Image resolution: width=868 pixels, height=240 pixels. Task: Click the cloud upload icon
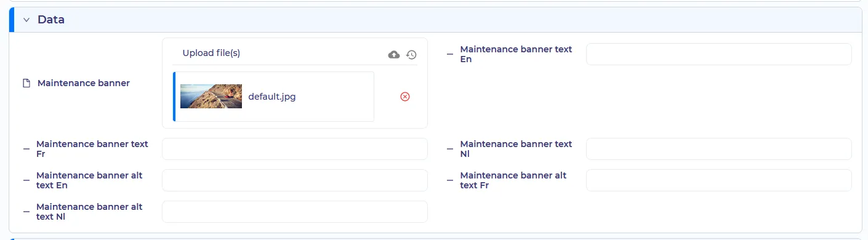pos(394,55)
